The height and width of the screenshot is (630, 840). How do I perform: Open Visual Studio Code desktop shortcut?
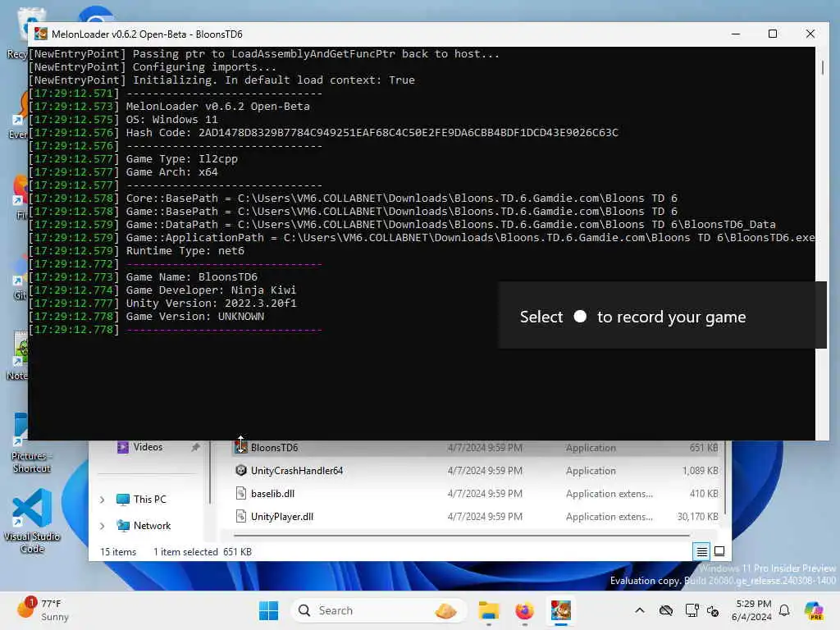point(32,521)
